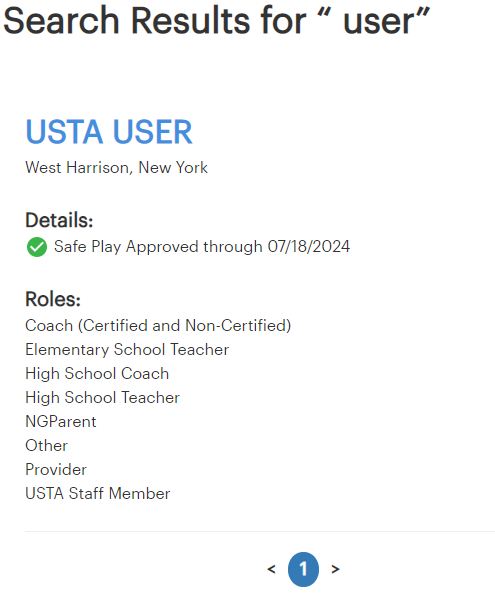
Task: Select the West Harrison, New York location text
Action: coord(117,167)
